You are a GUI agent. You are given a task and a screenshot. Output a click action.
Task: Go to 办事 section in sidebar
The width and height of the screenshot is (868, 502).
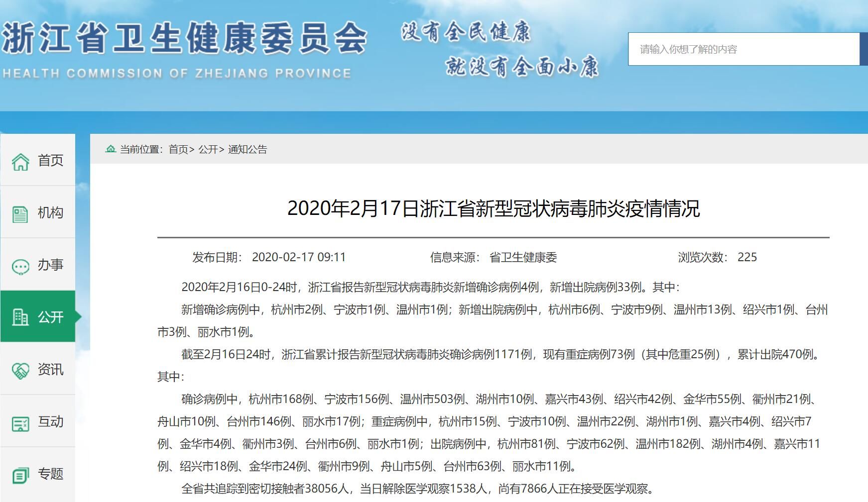click(x=50, y=265)
